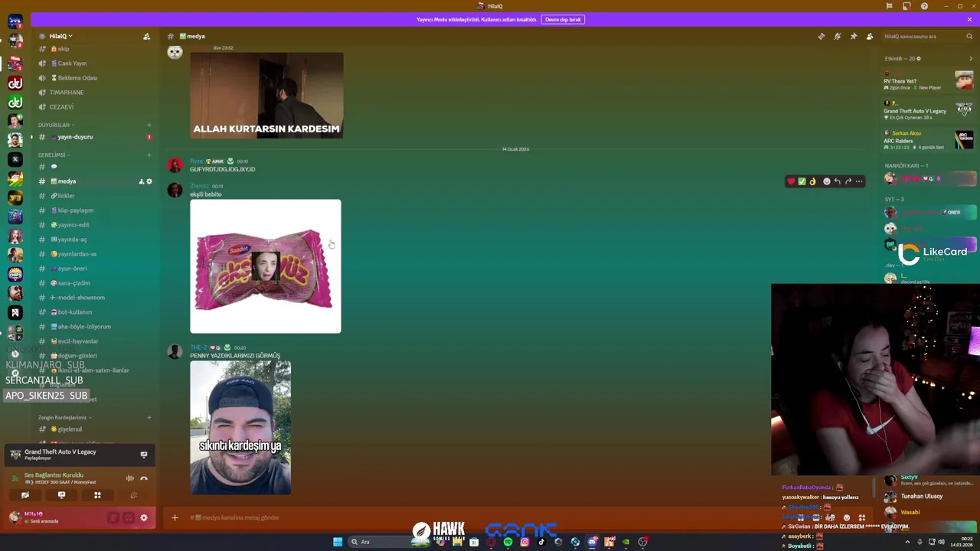Toggle noise suppression waveform icon
Viewport: 980px width, 551px height.
coord(129,478)
